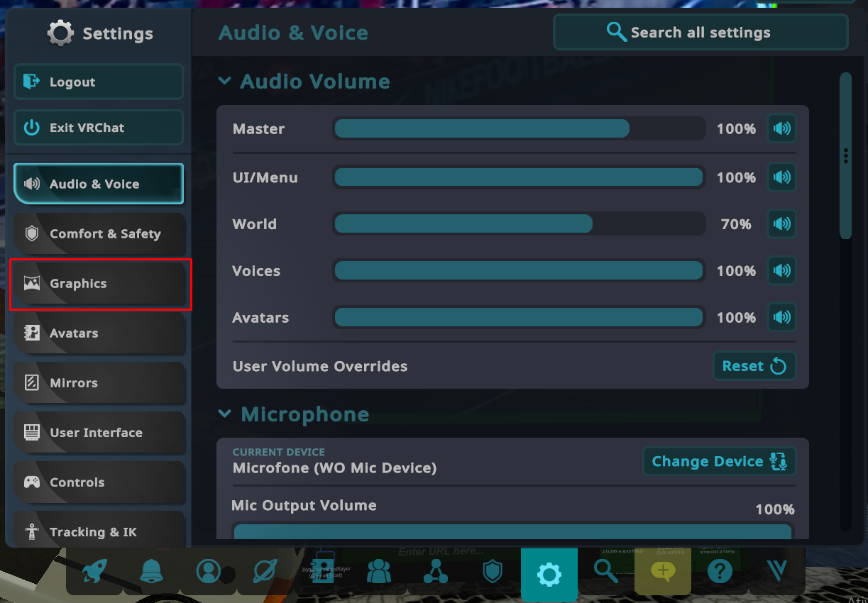Viewport: 868px width, 603px height.
Task: Click the three-dot options beside scrollbar
Action: tap(845, 156)
